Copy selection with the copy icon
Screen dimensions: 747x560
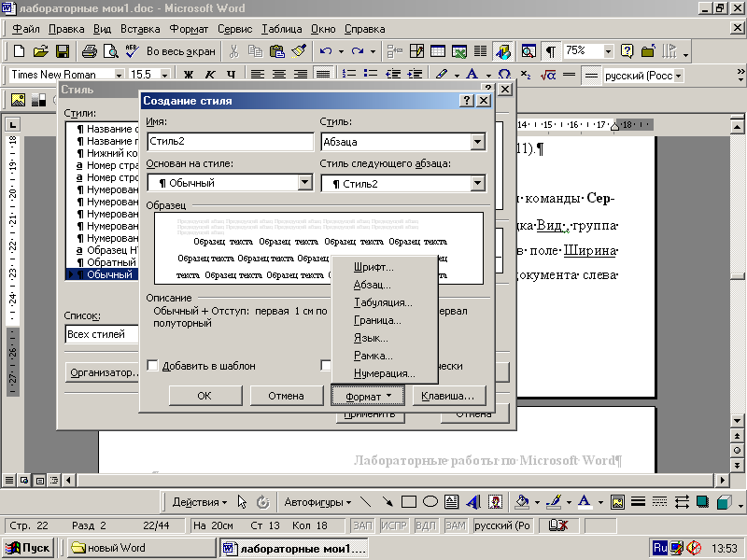click(x=255, y=51)
